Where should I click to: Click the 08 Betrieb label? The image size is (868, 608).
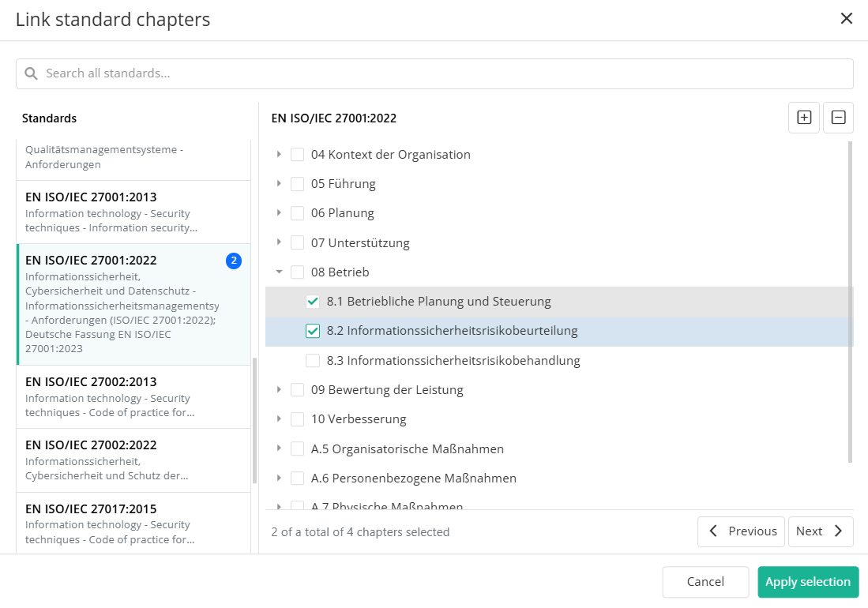(x=340, y=272)
